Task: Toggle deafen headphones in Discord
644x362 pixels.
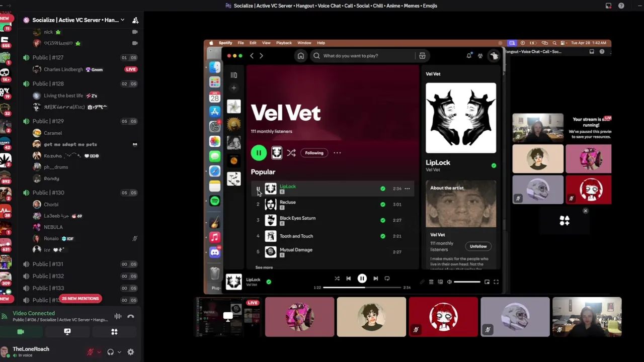Action: [x=111, y=352]
